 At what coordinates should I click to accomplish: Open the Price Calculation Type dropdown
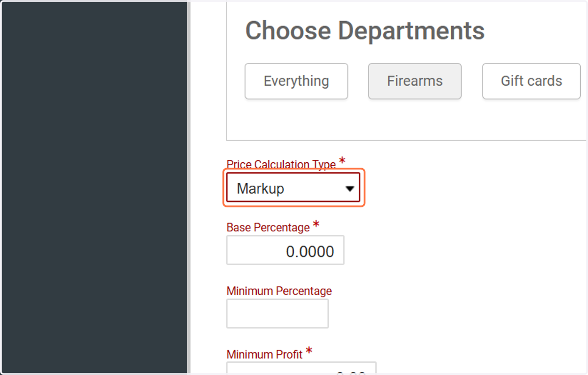click(294, 188)
